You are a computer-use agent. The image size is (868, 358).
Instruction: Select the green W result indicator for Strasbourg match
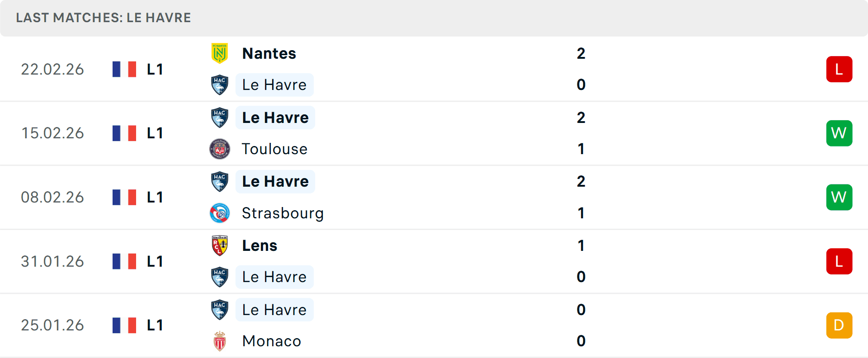tap(839, 197)
